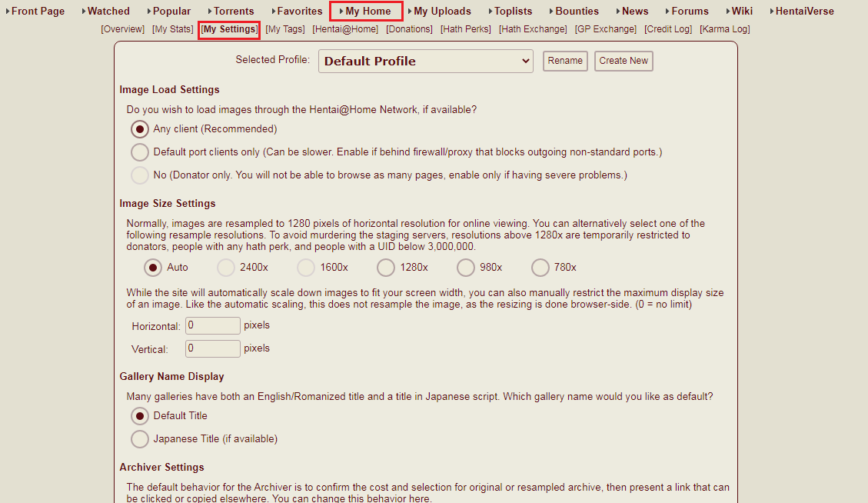This screenshot has width=868, height=503.
Task: Choose Auto image resample size
Action: click(153, 268)
